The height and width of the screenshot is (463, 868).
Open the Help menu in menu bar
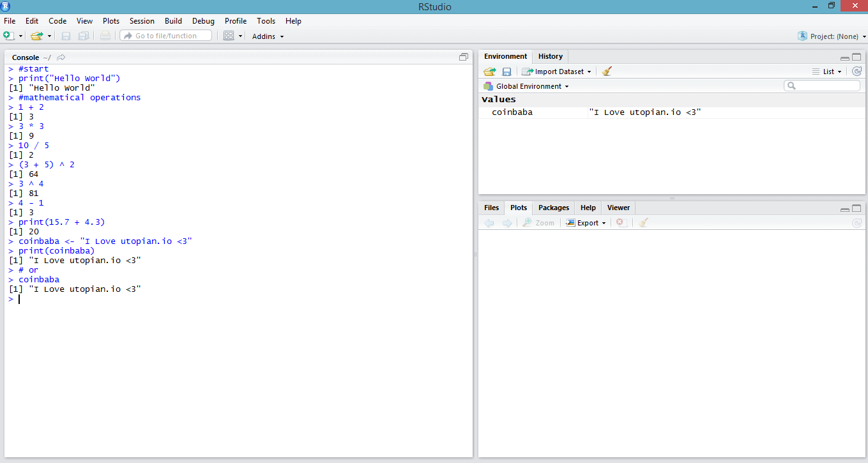coord(293,21)
